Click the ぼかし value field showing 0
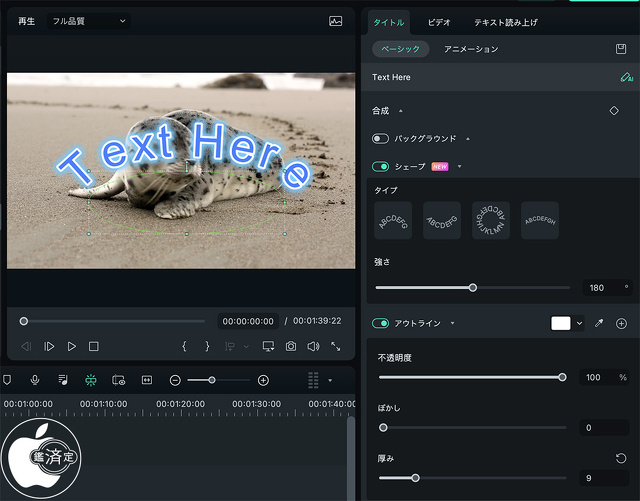 (x=604, y=428)
